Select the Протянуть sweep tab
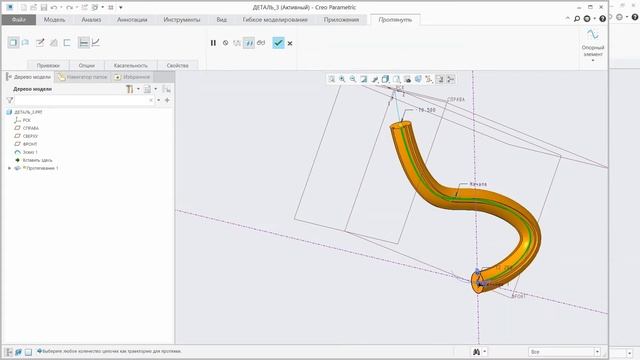 pyautogui.click(x=395, y=20)
